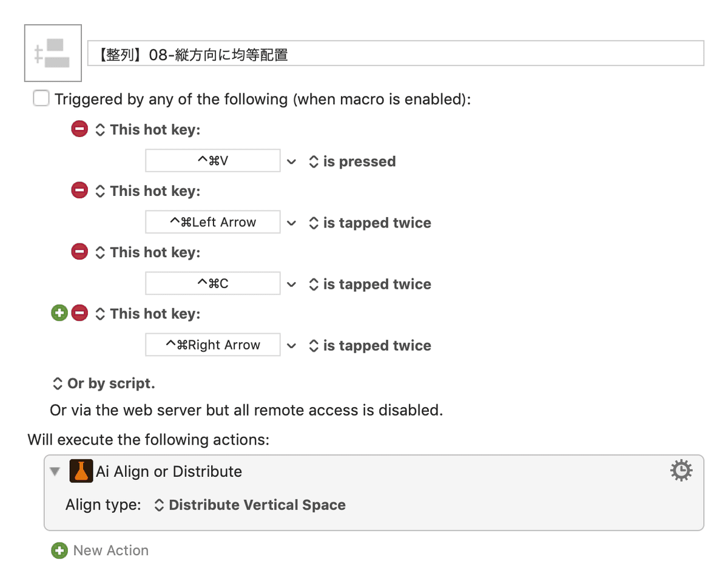
Task: Collapse the Ai Align or Distribute action
Action: coord(56,471)
